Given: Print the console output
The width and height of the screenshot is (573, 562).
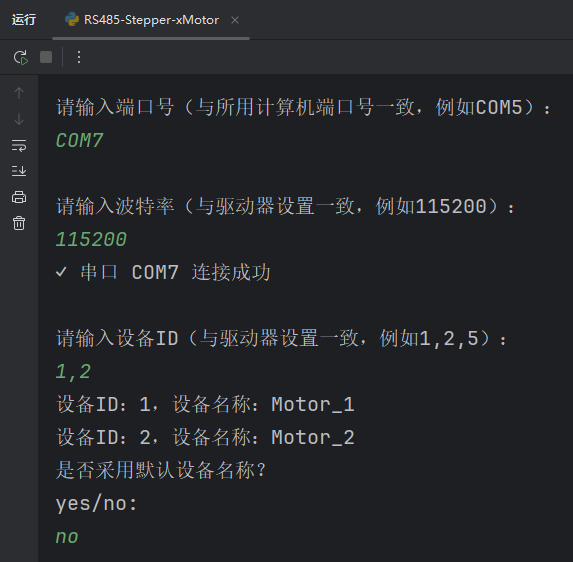Looking at the screenshot, I should click(x=19, y=197).
